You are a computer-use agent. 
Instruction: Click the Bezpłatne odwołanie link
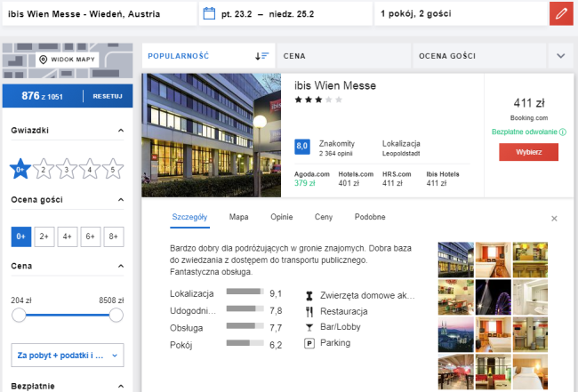tap(524, 132)
